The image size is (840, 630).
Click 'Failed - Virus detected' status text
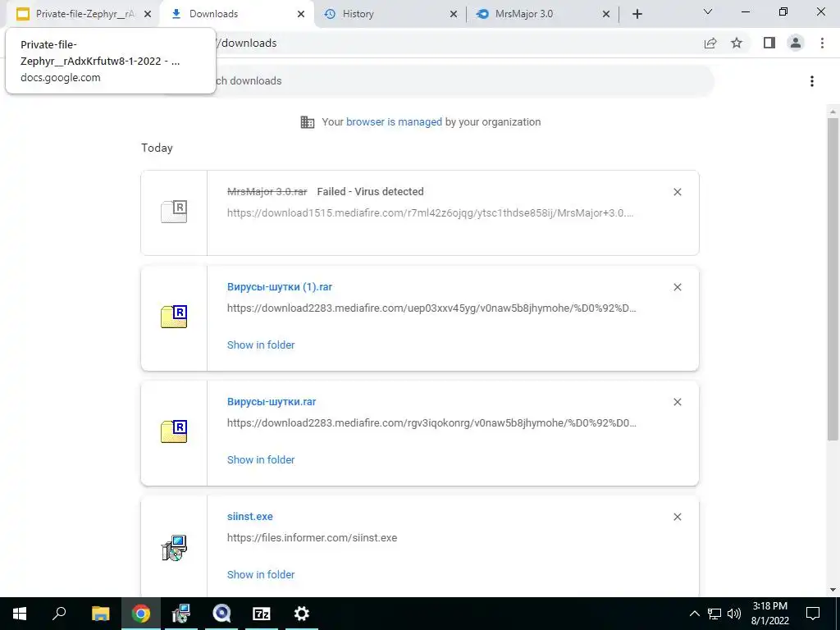(370, 192)
